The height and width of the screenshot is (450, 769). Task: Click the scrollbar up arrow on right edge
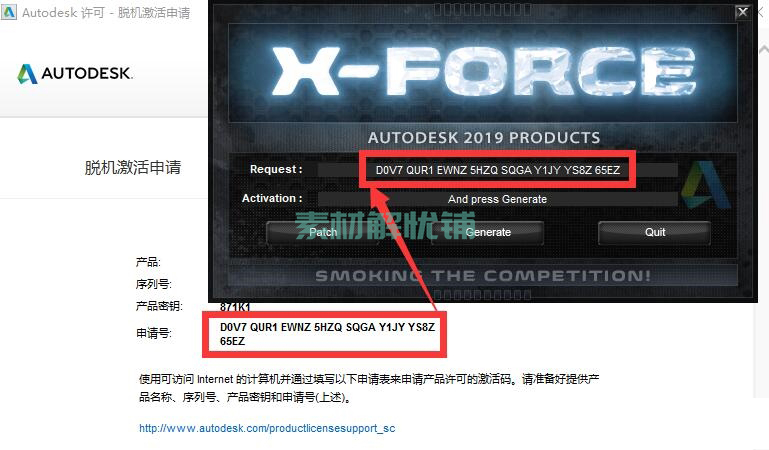[x=764, y=49]
